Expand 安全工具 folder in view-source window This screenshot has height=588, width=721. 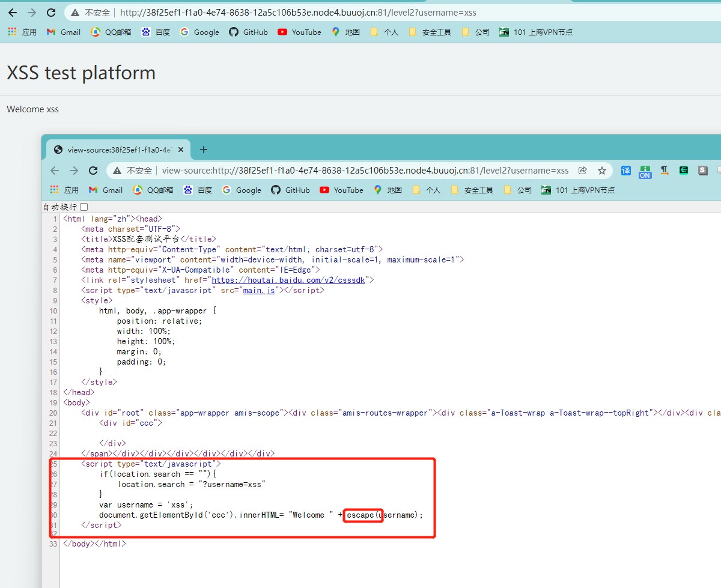(x=472, y=190)
